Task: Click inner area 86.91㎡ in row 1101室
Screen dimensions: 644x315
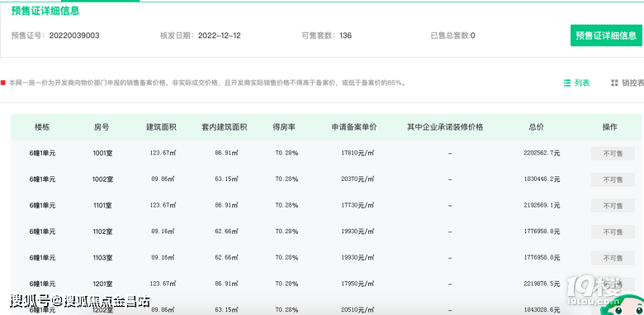Action: [227, 205]
